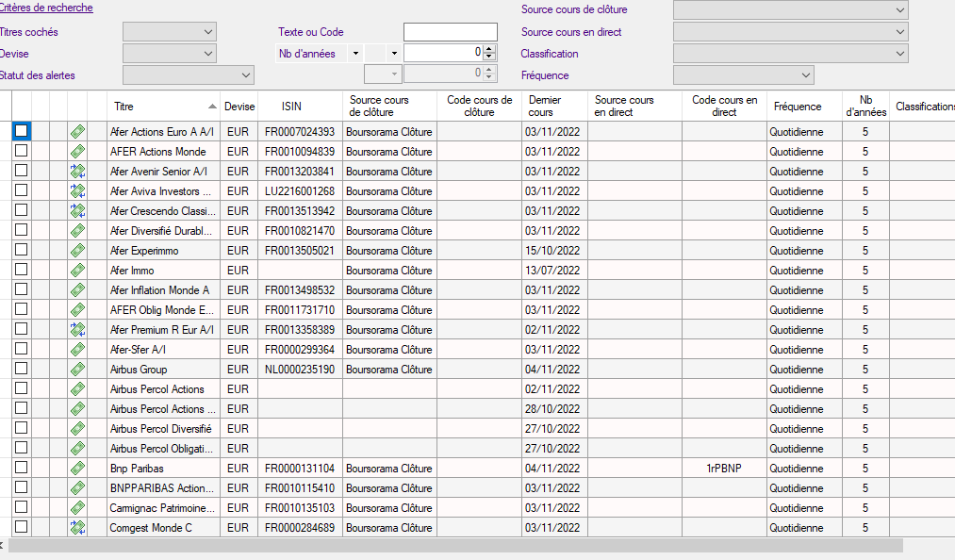This screenshot has height=560, width=955.
Task: Check the box for the Afer Immo row
Action: click(x=21, y=271)
